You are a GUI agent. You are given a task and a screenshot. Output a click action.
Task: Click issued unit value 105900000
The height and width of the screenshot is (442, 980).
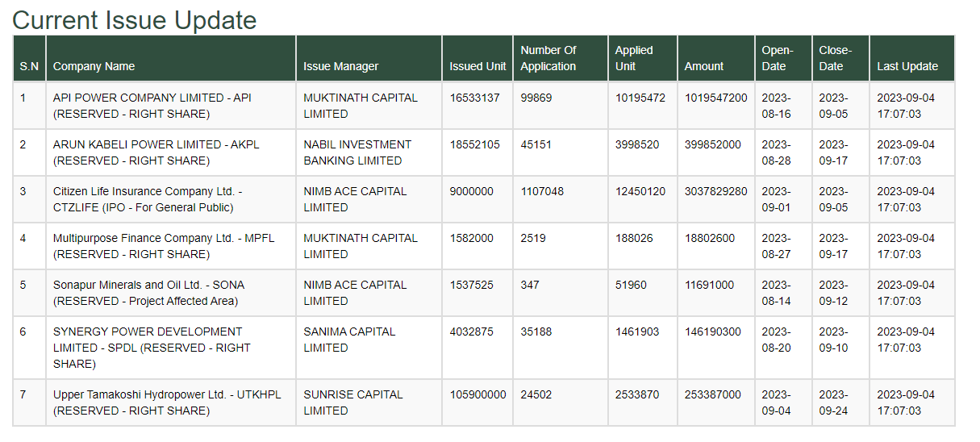click(x=477, y=394)
